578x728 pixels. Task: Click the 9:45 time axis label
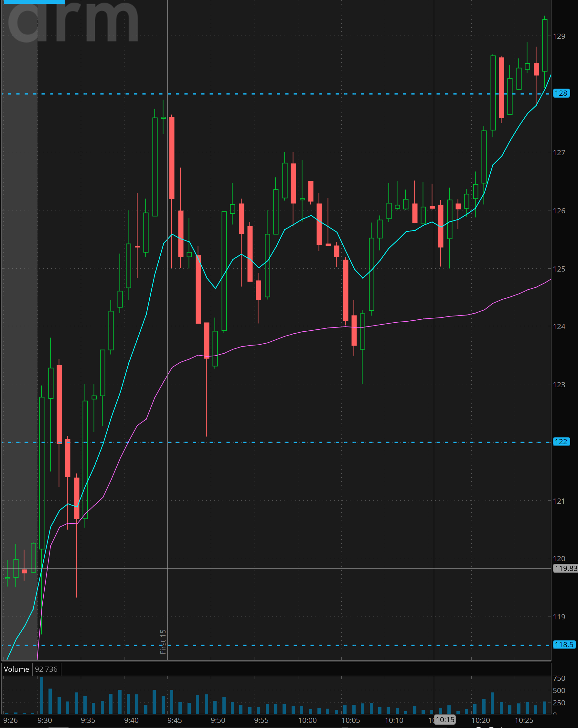click(x=175, y=720)
